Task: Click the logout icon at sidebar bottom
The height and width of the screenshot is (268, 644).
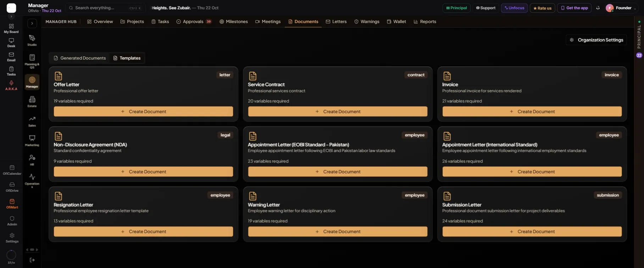Action: 32,260
